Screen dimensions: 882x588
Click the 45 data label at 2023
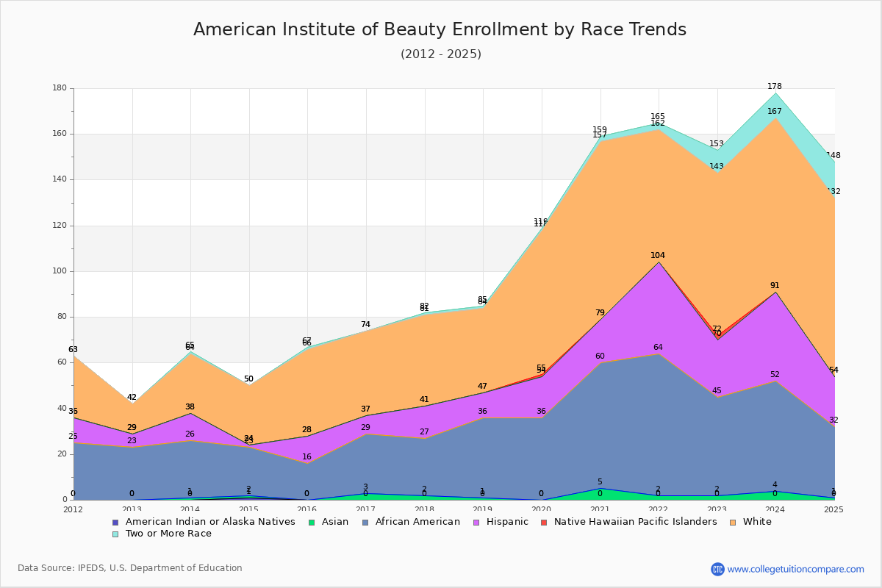(717, 391)
